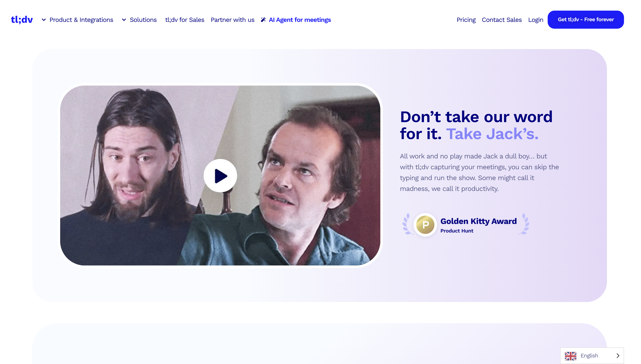Click the Product Hunt gold medal icon
This screenshot has width=641, height=364.
(425, 225)
